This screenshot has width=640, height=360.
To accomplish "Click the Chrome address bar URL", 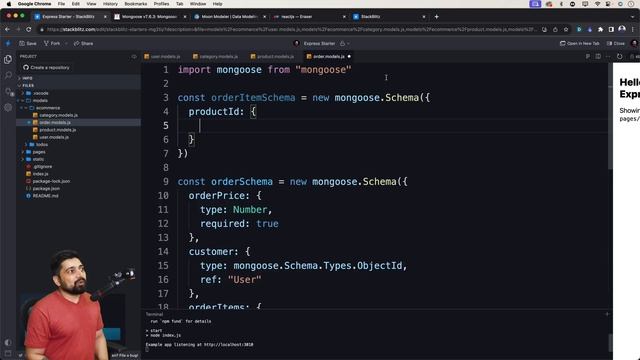I will pos(291,29).
